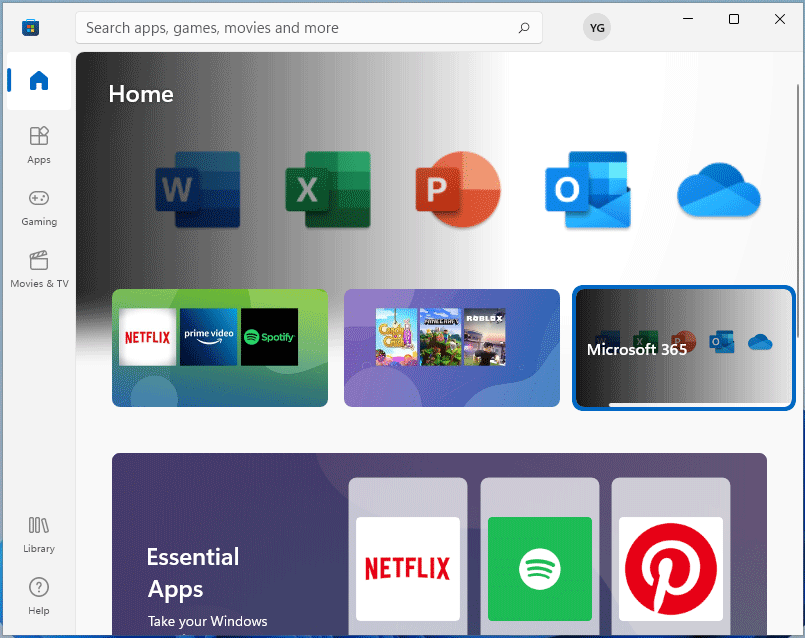Close the Microsoft Store window
The image size is (805, 638).
[x=780, y=20]
